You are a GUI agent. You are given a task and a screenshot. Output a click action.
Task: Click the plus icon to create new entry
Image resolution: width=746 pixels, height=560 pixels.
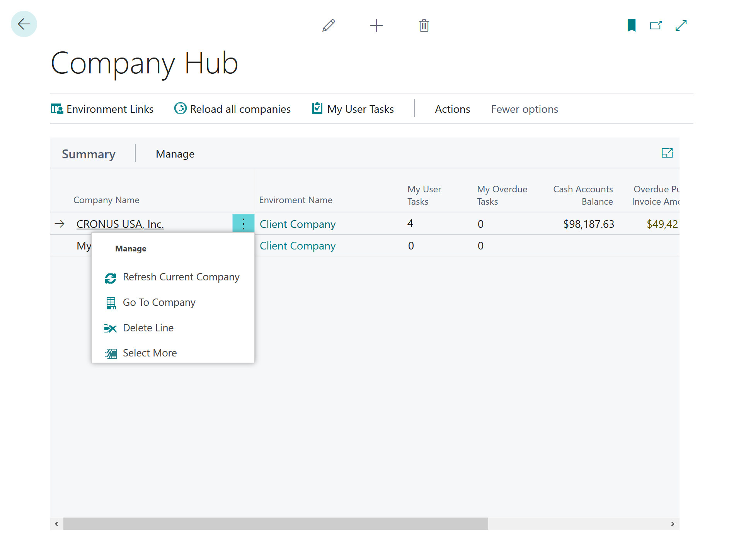[x=376, y=25]
